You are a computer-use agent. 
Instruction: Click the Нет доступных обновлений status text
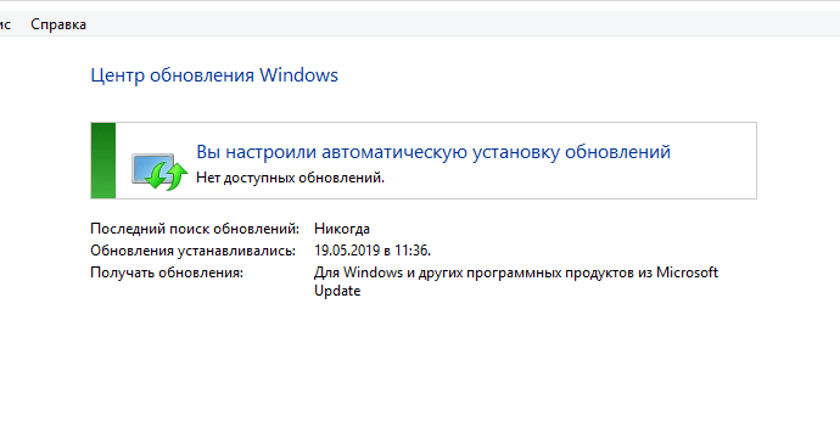290,178
